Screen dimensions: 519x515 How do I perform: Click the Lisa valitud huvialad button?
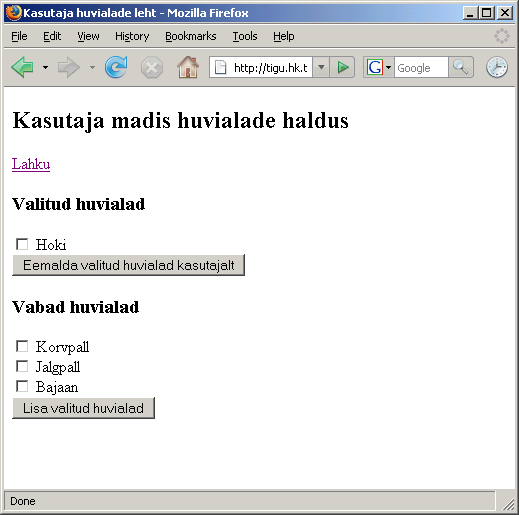[83, 408]
